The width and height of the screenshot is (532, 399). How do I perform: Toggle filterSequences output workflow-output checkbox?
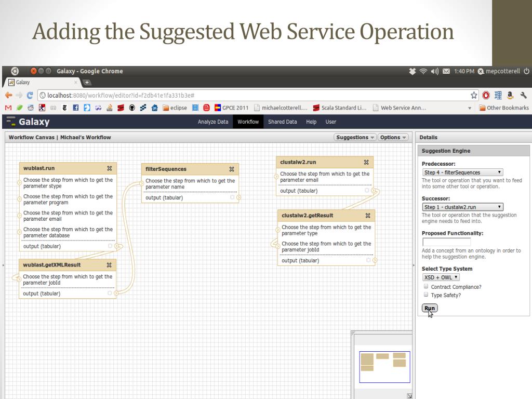coord(232,197)
